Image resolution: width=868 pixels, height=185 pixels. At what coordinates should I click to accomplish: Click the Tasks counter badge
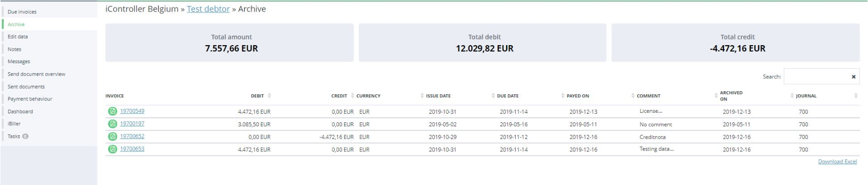25,136
